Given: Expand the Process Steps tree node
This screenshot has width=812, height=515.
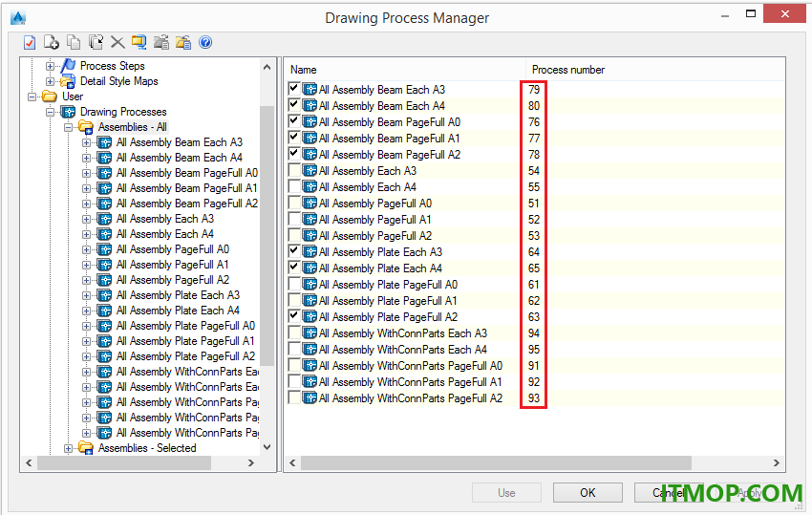Looking at the screenshot, I should [x=51, y=66].
